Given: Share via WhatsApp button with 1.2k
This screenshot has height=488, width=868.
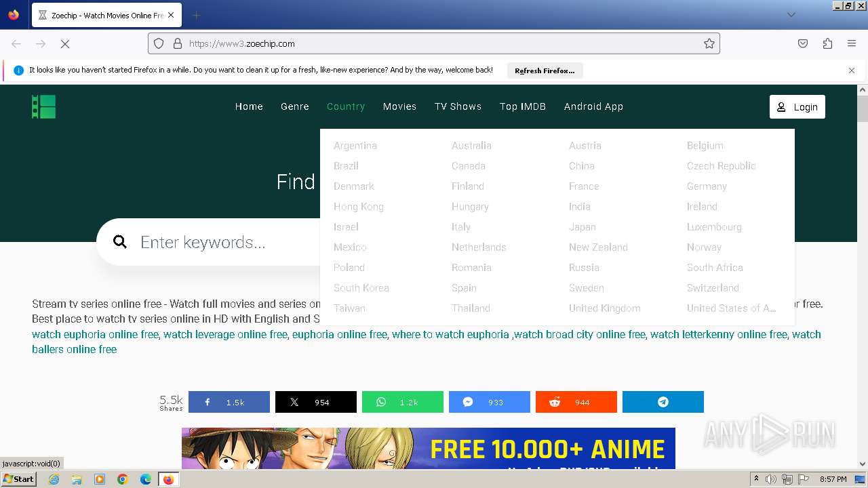Looking at the screenshot, I should (403, 402).
